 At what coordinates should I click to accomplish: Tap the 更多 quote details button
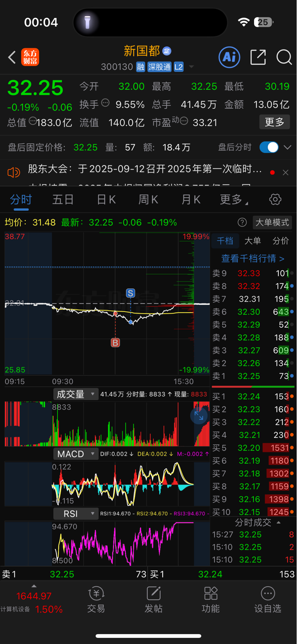pyautogui.click(x=274, y=122)
